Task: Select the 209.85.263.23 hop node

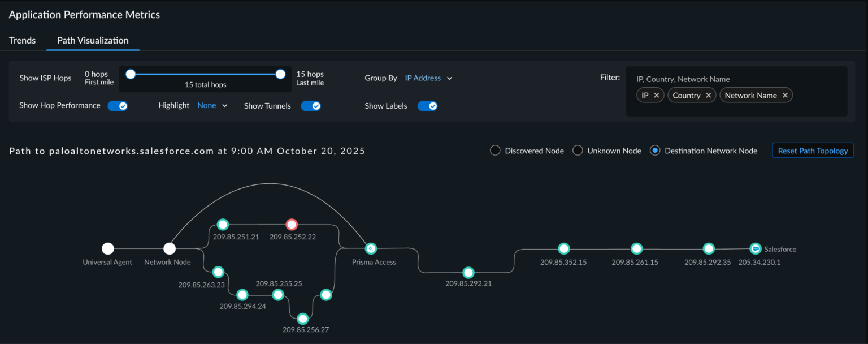Action: pyautogui.click(x=218, y=272)
